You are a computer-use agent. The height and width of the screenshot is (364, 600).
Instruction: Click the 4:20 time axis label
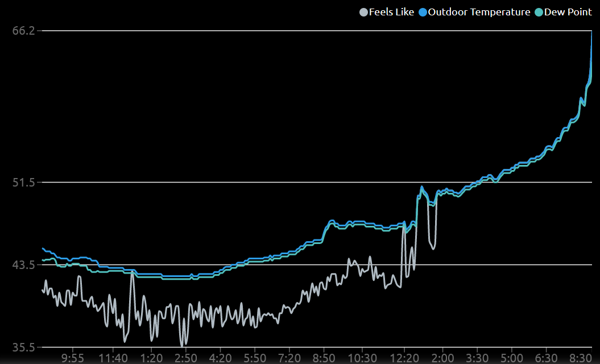coord(221,358)
